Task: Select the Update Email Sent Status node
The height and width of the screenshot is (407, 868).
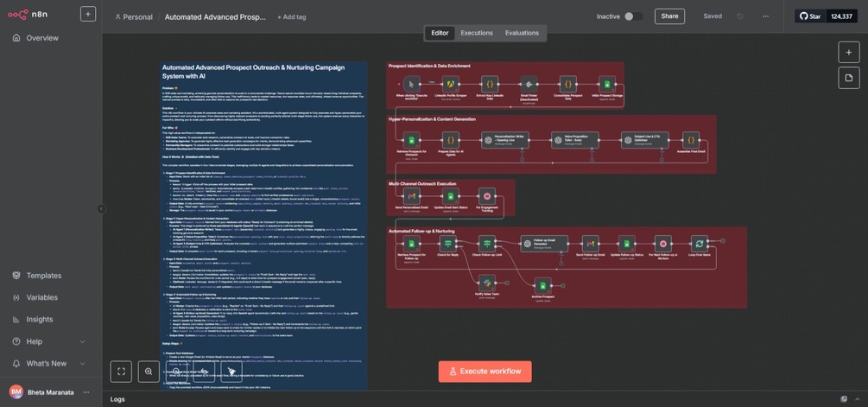Action: [451, 196]
